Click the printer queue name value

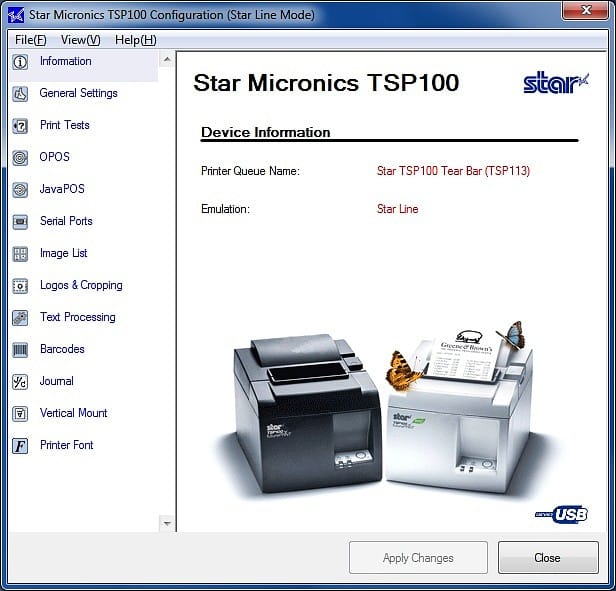click(x=453, y=171)
